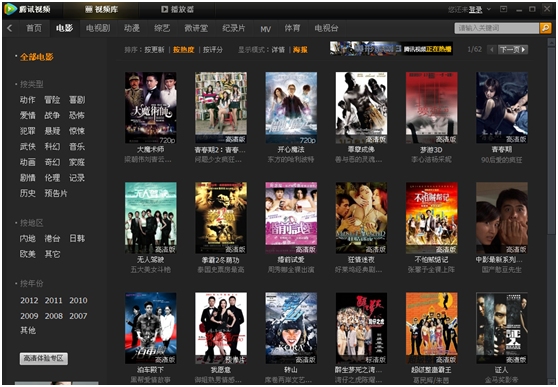Click the 下一页 next page button
The width and height of the screenshot is (558, 387).
point(513,49)
